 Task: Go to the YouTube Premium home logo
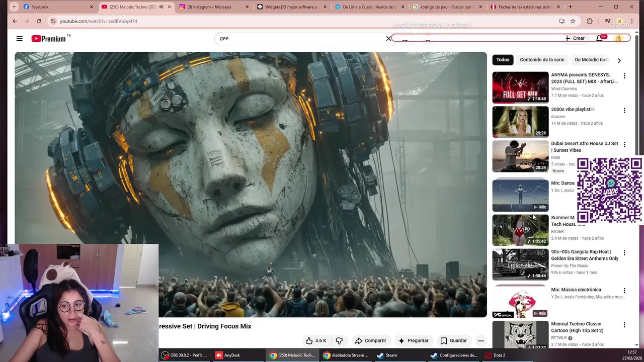tap(49, 39)
